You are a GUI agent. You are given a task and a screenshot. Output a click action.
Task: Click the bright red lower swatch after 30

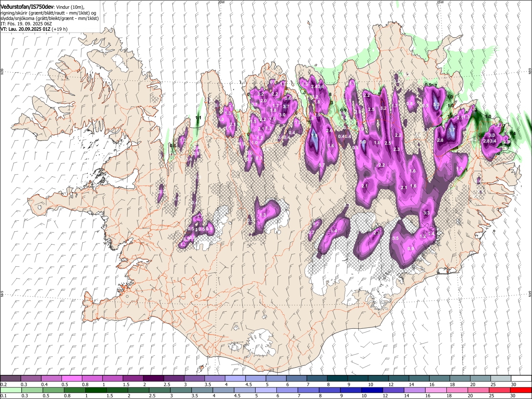pyautogui.click(x=521, y=390)
